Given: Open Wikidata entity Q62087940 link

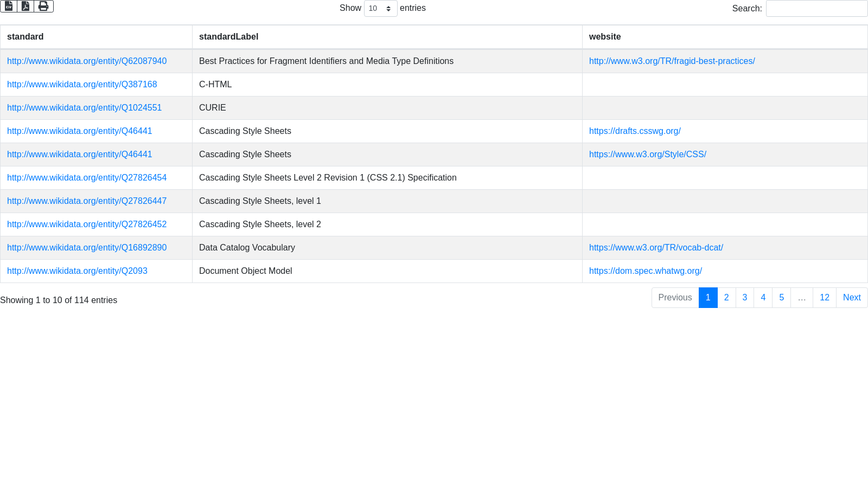Looking at the screenshot, I should [x=87, y=61].
